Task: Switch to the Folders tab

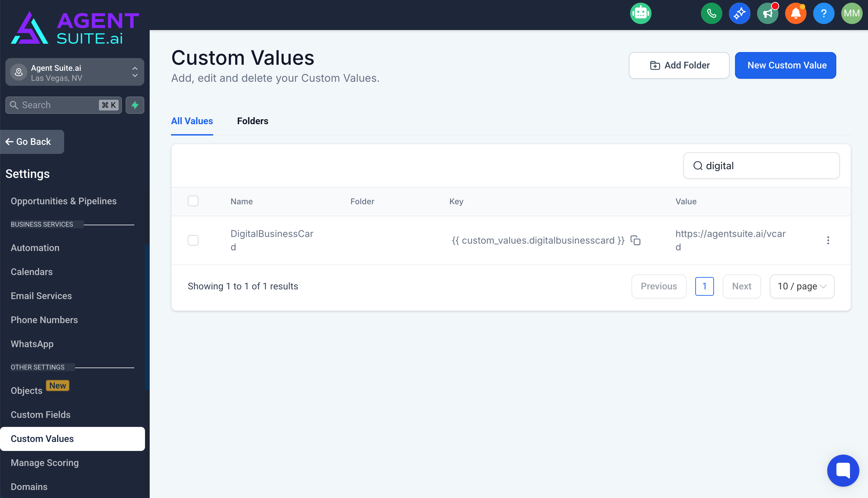Action: (x=253, y=121)
